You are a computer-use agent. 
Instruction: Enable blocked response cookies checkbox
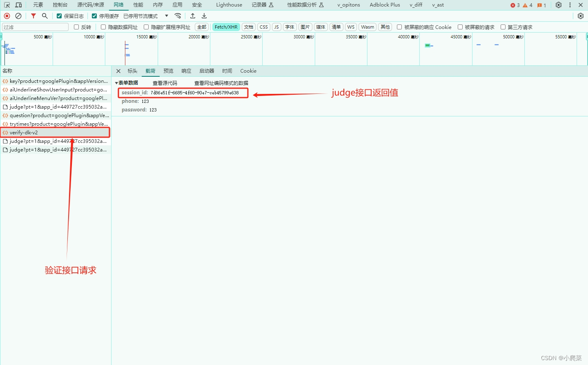(x=399, y=27)
